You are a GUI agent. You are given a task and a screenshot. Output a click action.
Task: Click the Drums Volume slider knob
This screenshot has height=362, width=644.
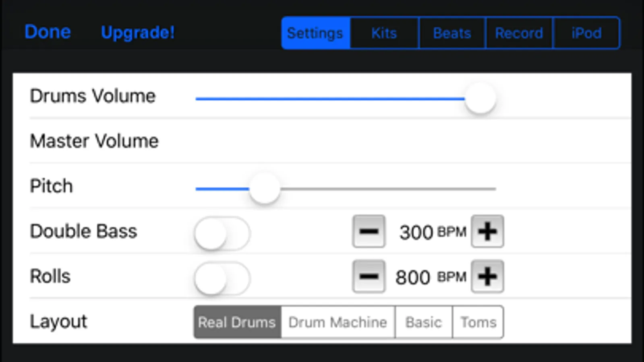(480, 99)
